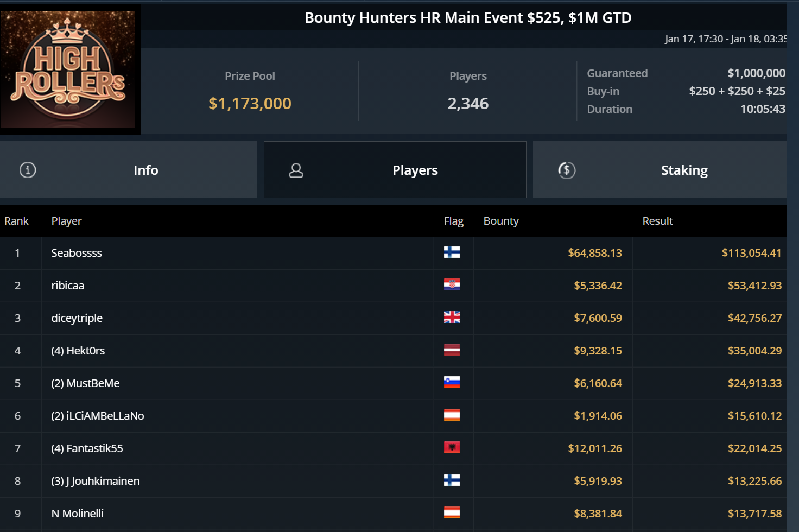Image resolution: width=799 pixels, height=532 pixels.
Task: Click the staking dollar coin icon
Action: coord(567,170)
